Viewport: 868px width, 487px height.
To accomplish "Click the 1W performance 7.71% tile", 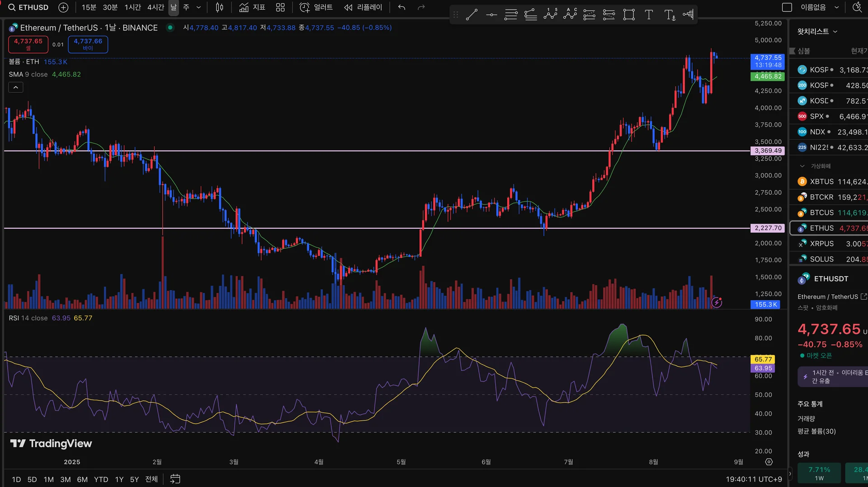I will coord(819,473).
